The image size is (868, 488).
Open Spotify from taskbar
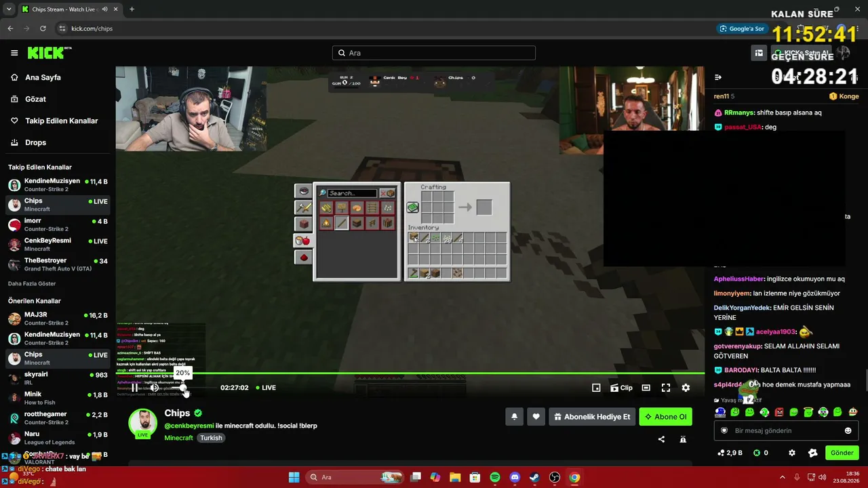[495, 477]
